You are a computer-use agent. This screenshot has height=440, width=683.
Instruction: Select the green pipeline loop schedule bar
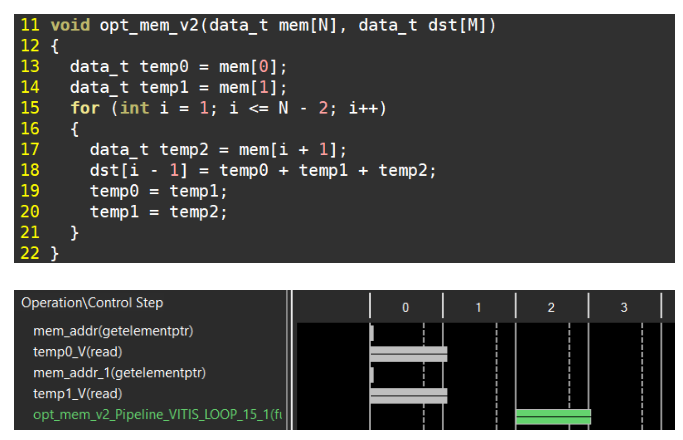point(553,416)
